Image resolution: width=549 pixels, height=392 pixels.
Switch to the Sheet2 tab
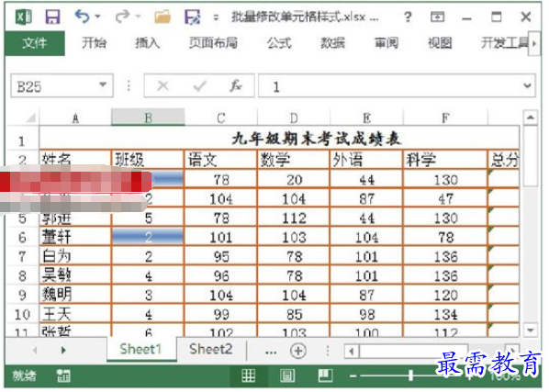tap(211, 349)
